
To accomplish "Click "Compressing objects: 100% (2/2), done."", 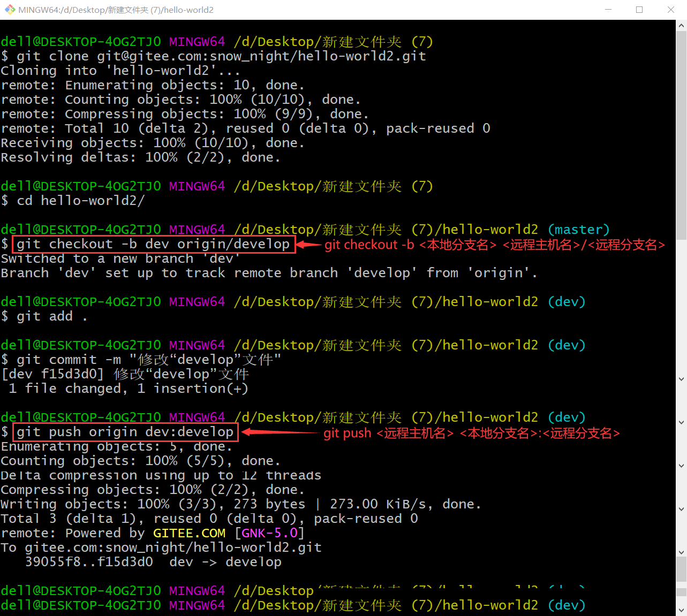I will coord(153,490).
